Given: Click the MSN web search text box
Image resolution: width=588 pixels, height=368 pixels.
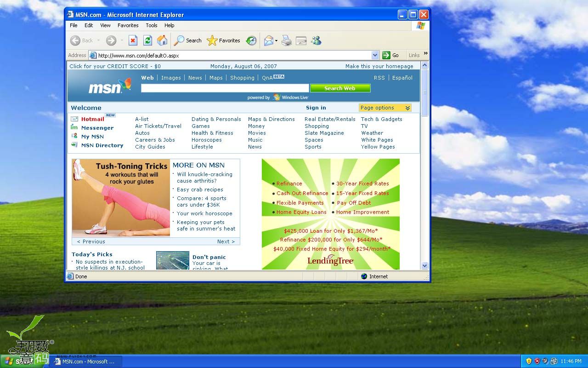Looking at the screenshot, I should [225, 88].
